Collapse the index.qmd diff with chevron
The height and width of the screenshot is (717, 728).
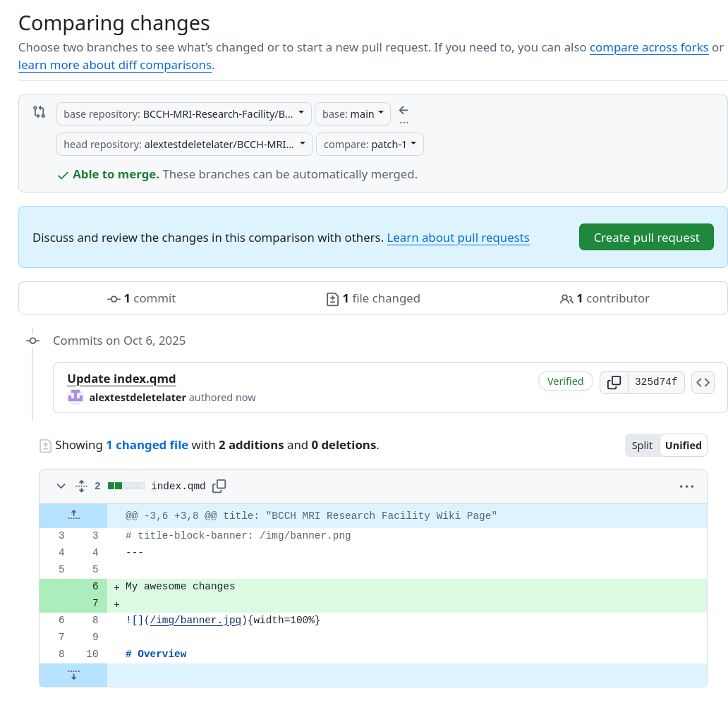pyautogui.click(x=61, y=486)
